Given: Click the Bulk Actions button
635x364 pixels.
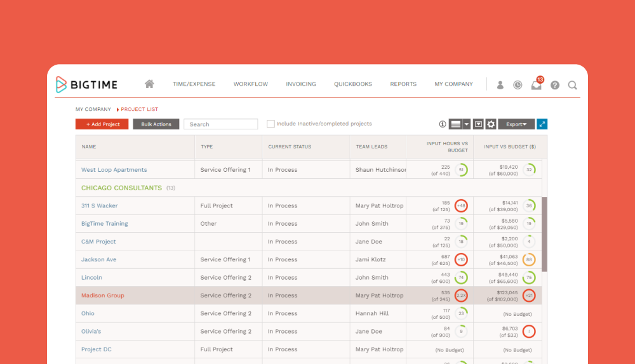Looking at the screenshot, I should click(156, 124).
